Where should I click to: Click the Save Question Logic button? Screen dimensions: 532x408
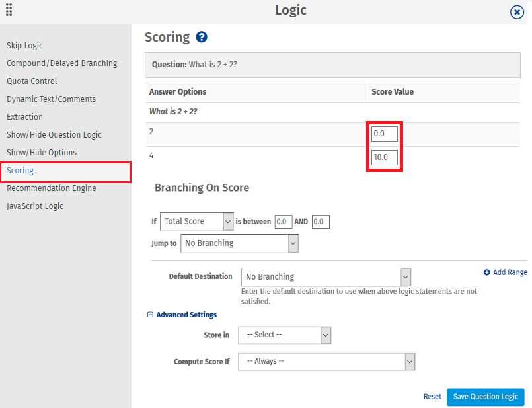[485, 397]
